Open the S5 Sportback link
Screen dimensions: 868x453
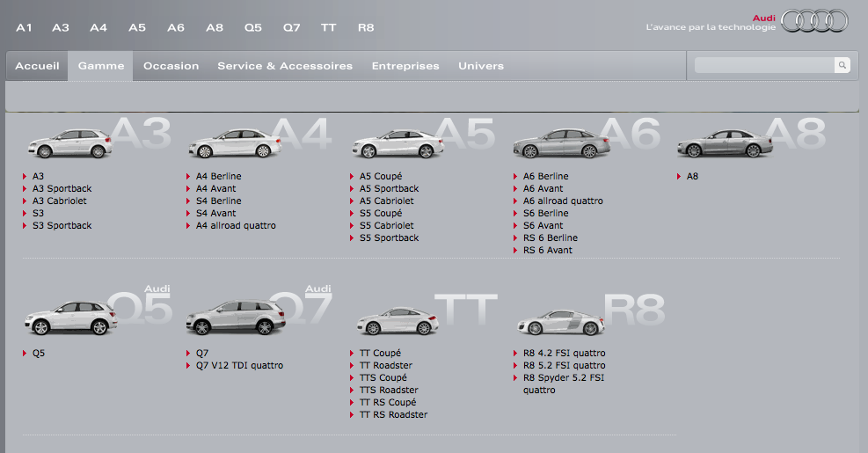[390, 237]
